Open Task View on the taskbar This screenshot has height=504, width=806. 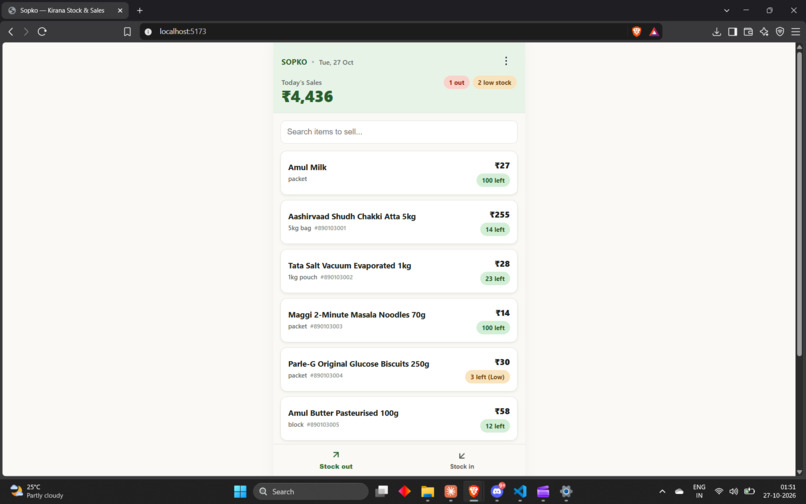[x=381, y=492]
